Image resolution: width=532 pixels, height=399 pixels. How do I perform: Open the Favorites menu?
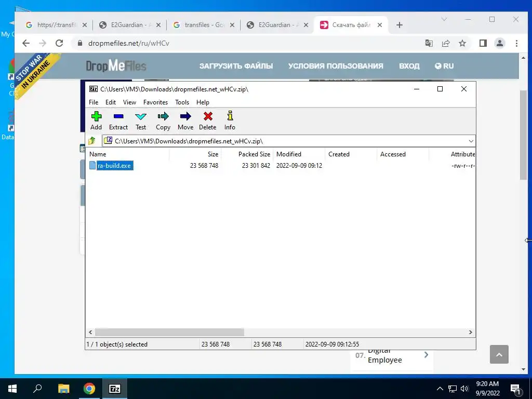tap(155, 102)
